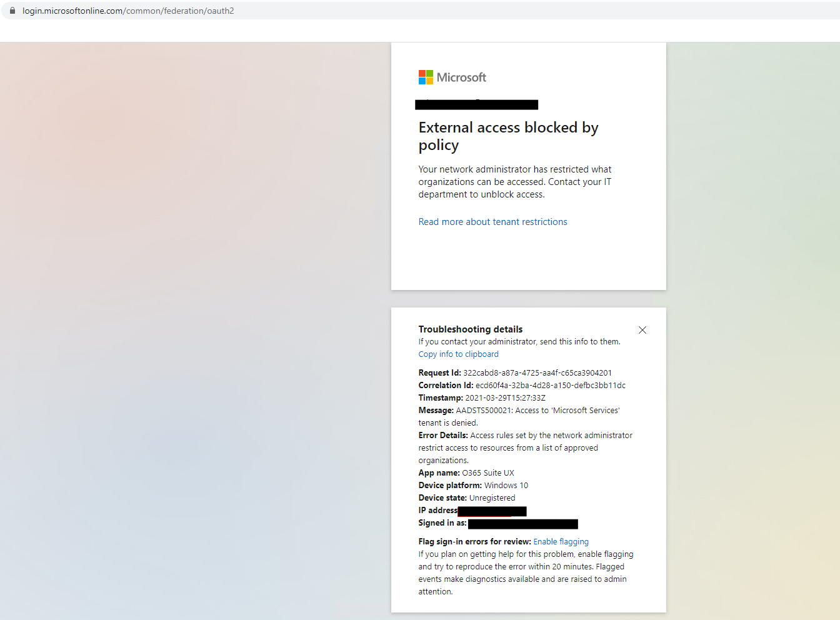Click the Device state 'Unregistered' text

(492, 498)
